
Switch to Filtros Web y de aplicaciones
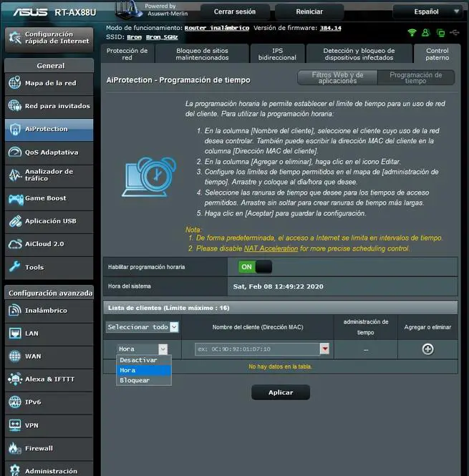(x=337, y=78)
